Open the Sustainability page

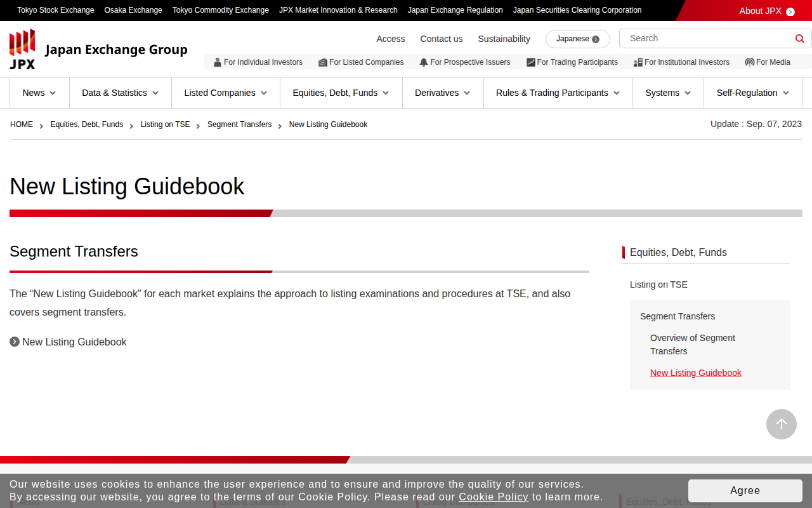[504, 39]
